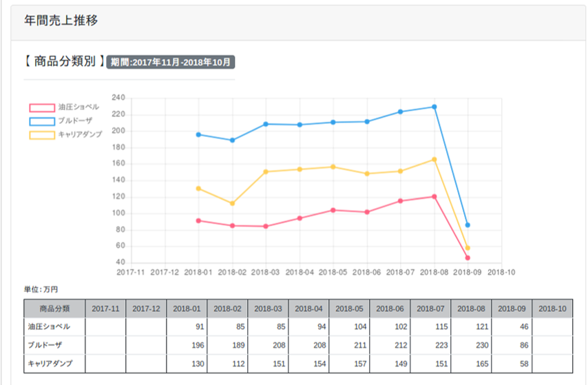Click the pink data point at 2018-01
The image size is (588, 385).
[198, 220]
